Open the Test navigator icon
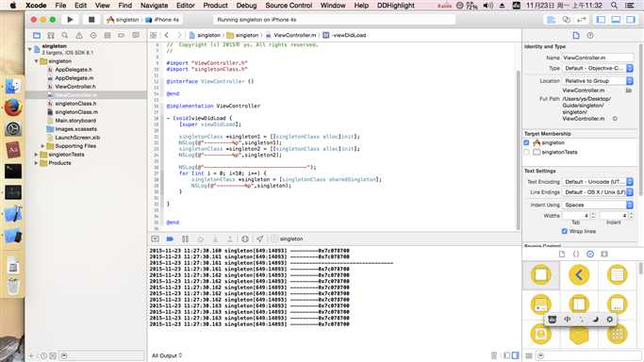 tap(93, 35)
